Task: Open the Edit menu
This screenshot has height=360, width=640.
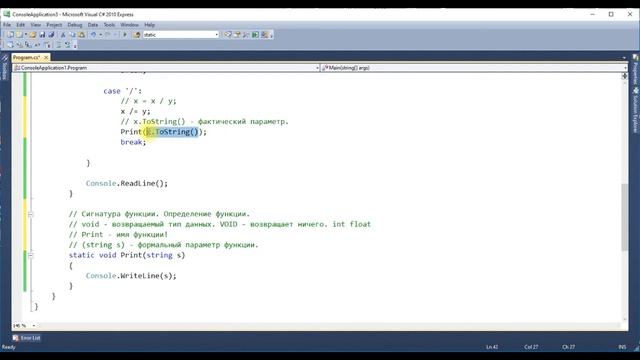Action: tap(20, 25)
